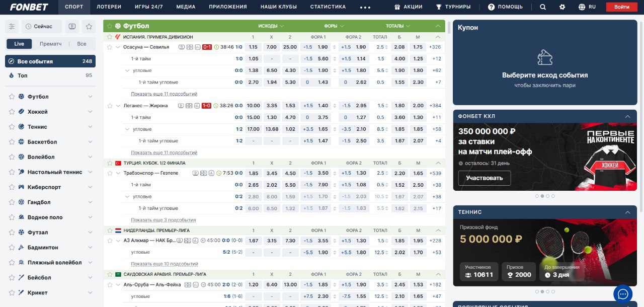Open +326 more markets for Осасуна — Севилья

[435, 47]
